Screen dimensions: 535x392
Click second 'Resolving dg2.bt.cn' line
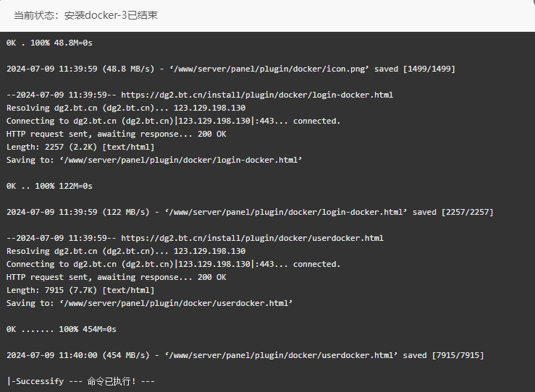point(126,251)
